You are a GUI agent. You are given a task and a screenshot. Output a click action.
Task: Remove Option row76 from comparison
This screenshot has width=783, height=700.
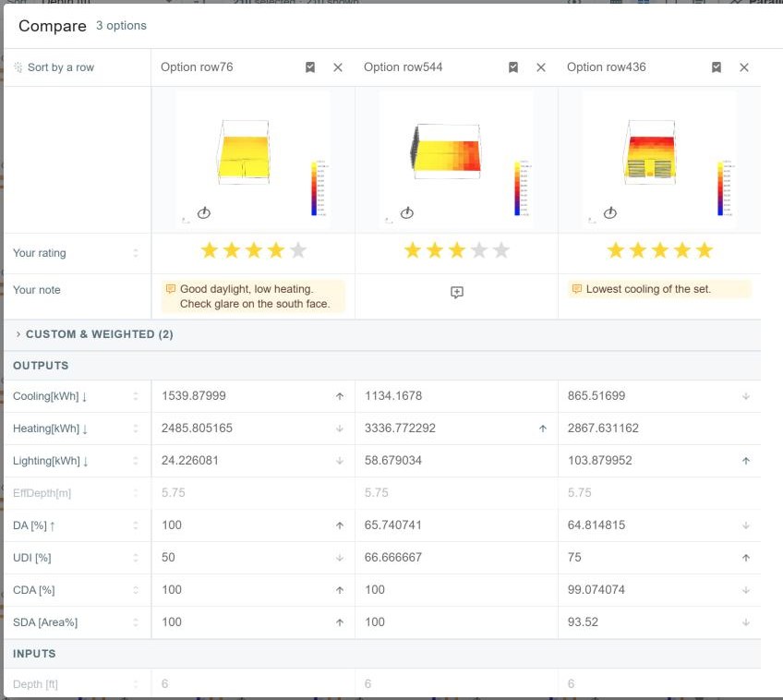click(338, 67)
